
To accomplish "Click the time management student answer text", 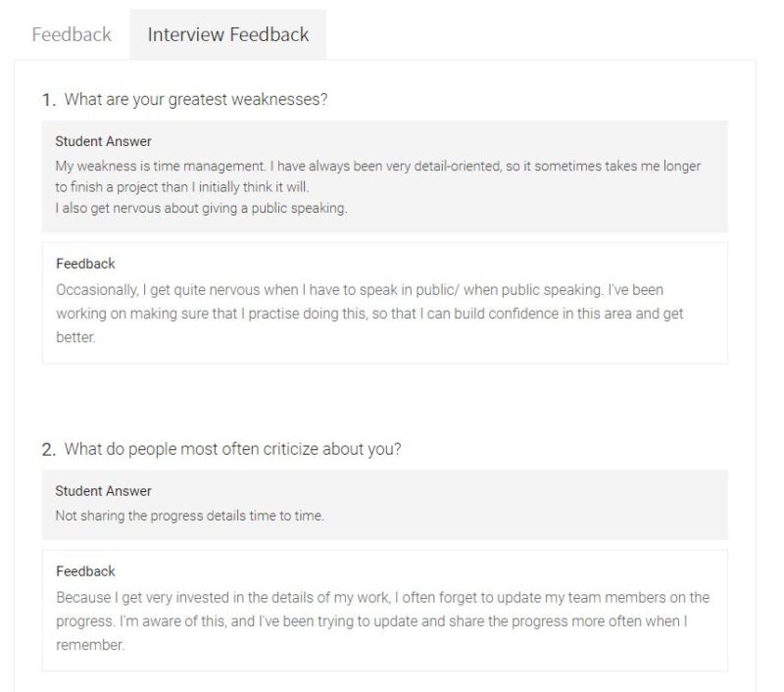I will (377, 176).
